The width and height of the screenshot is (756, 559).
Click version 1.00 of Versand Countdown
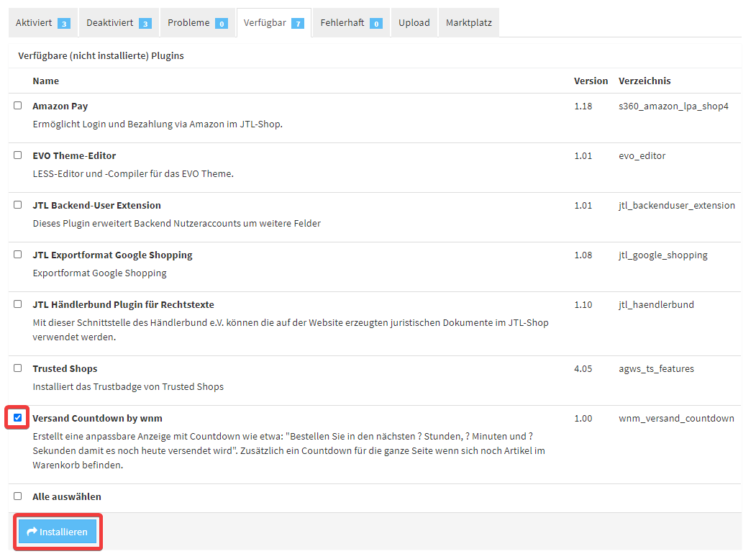583,419
